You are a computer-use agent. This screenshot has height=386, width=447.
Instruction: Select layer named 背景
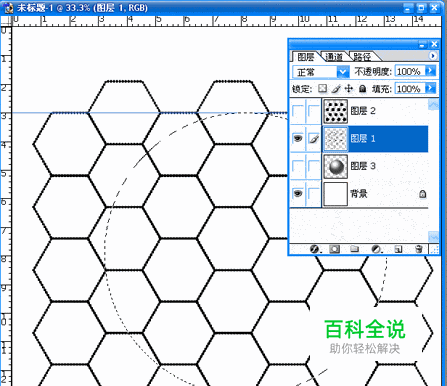358,194
